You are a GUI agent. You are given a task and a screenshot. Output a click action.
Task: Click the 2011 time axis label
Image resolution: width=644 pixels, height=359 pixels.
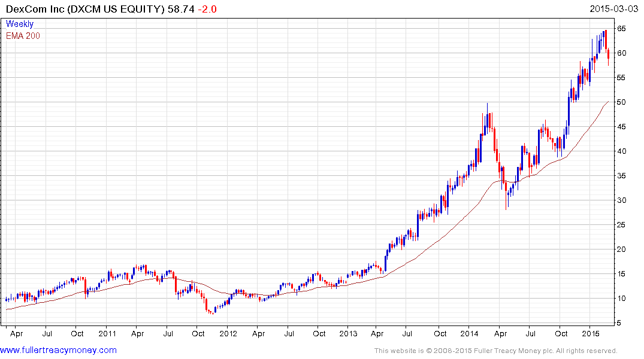point(107,333)
